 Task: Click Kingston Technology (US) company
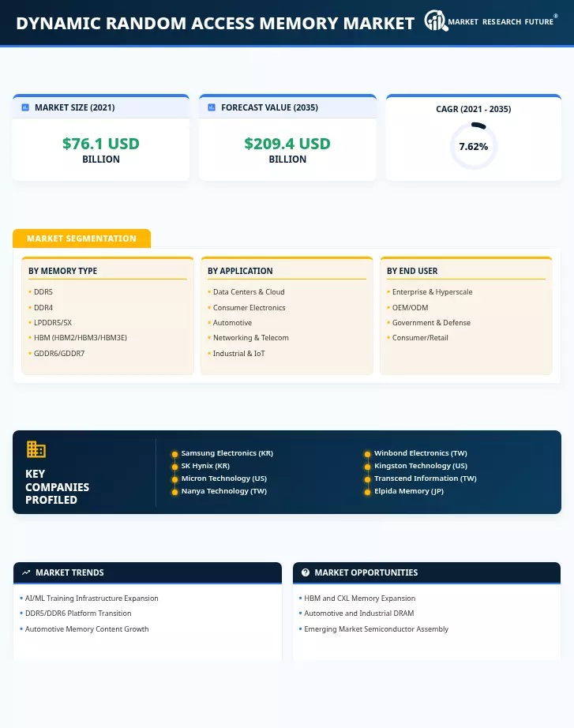click(x=420, y=465)
